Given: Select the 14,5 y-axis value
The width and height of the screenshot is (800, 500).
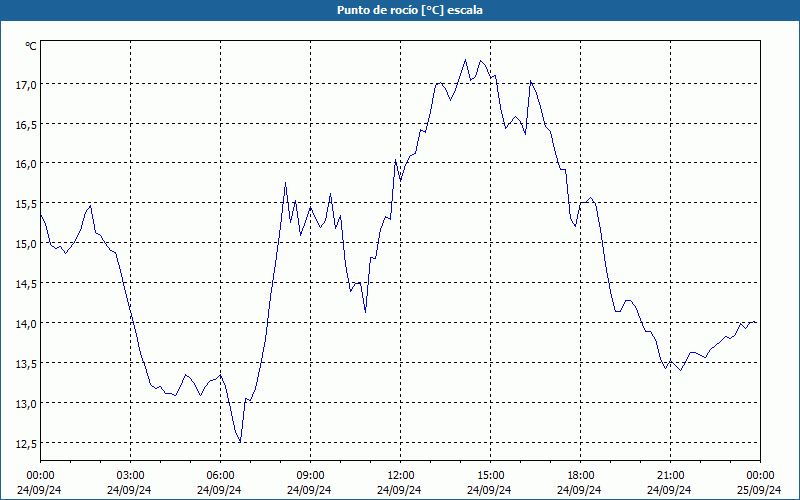Looking at the screenshot, I should (x=26, y=284).
